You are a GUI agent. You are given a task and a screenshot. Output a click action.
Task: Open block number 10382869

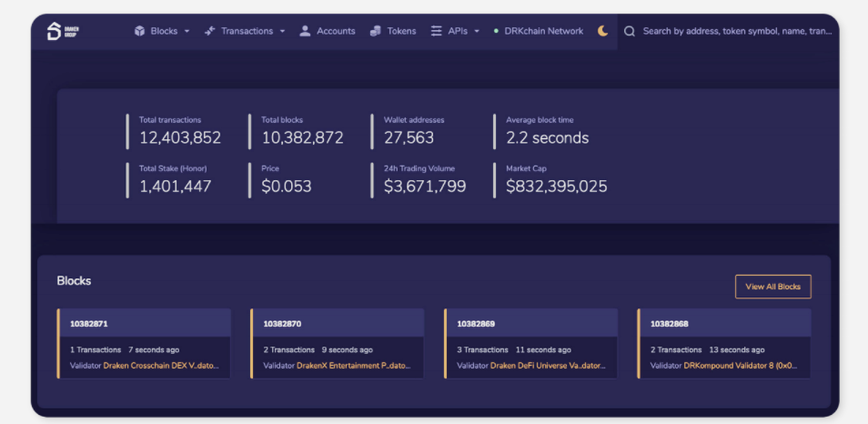tap(476, 324)
